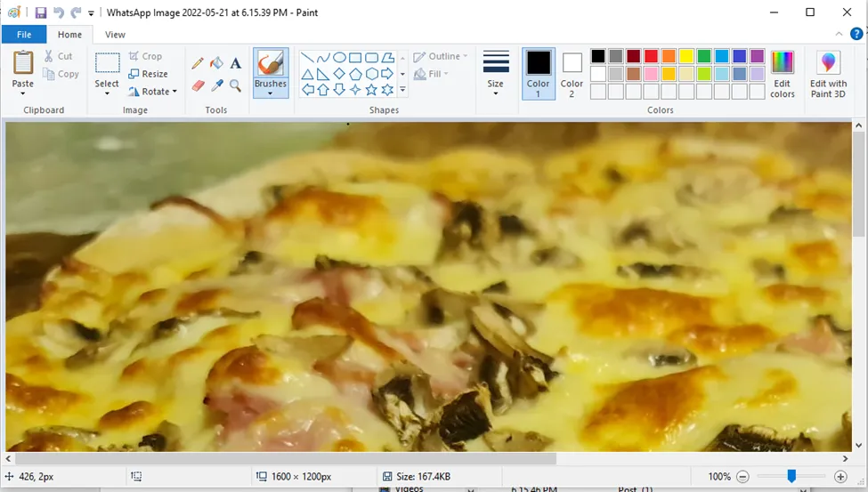Click the Save icon in title bar

click(x=41, y=12)
